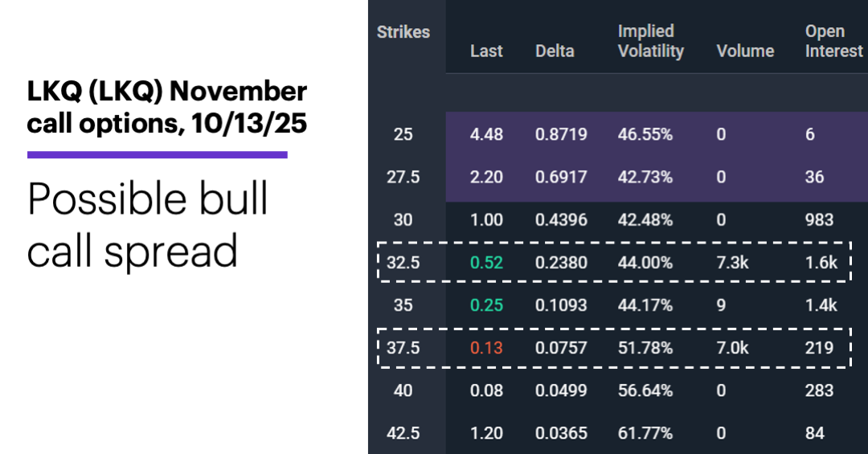Viewport: 868px width, 454px height.
Task: Choose the 40 strike row label
Action: pyautogui.click(x=403, y=391)
